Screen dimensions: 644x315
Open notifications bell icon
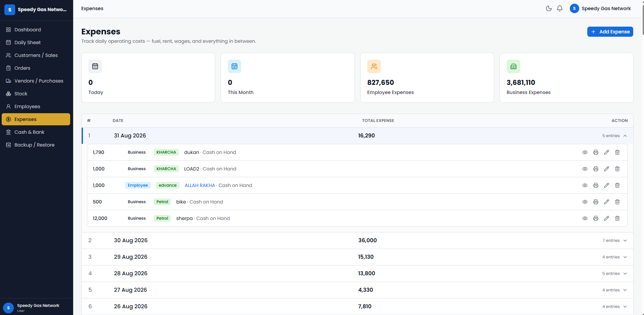[x=560, y=8]
